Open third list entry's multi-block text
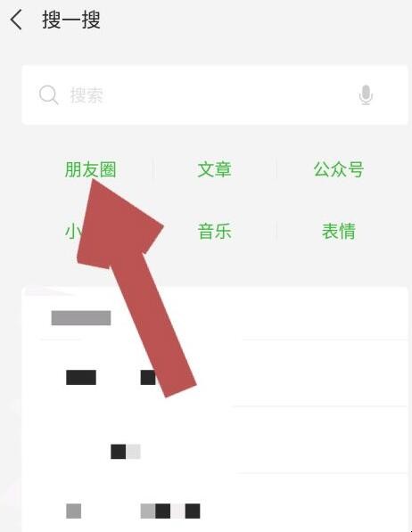The image size is (412, 532). click(x=170, y=511)
